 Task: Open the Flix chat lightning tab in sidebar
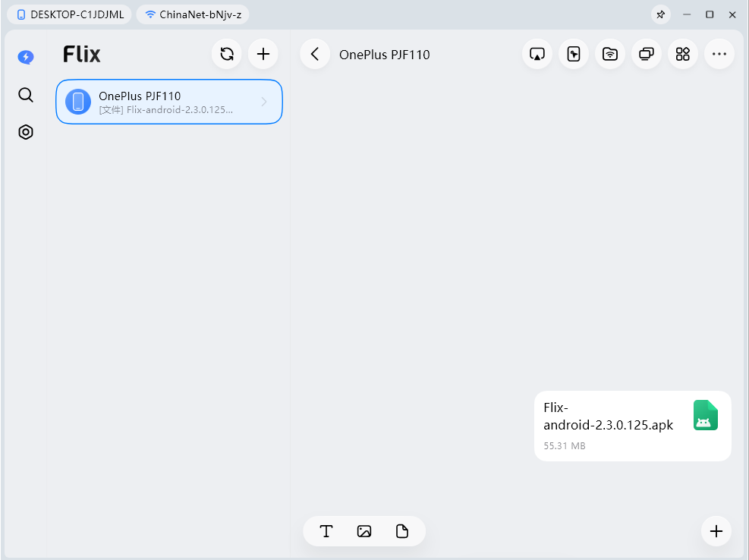26,58
